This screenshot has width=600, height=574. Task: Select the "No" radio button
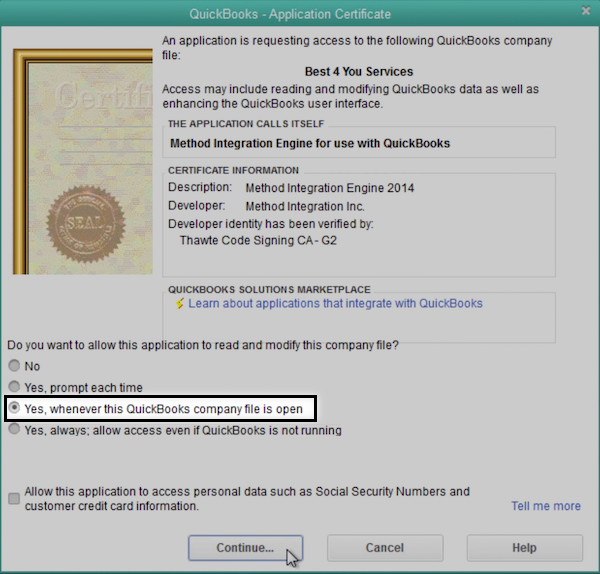[14, 366]
